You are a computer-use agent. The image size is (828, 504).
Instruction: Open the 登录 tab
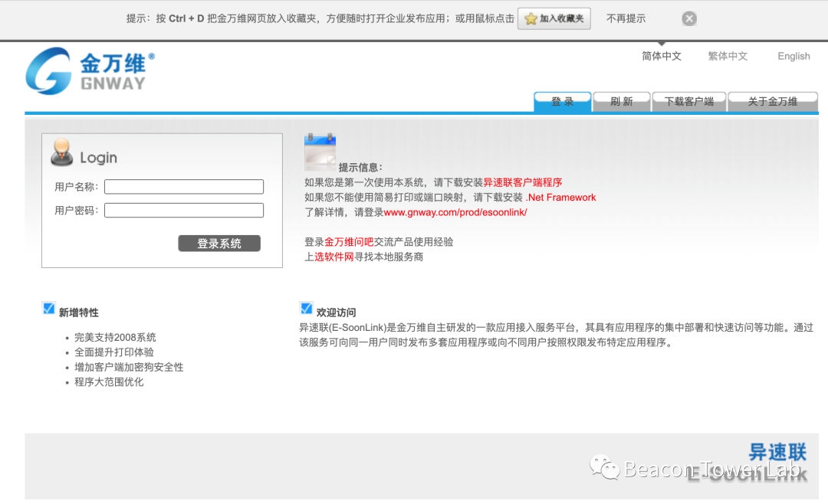click(x=563, y=101)
